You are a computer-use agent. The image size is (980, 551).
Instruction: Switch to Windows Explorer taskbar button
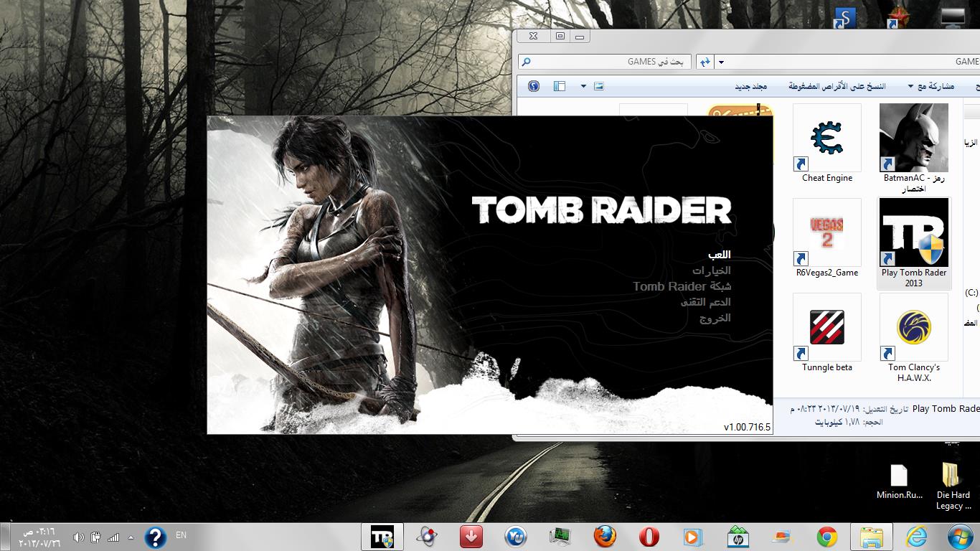coord(872,537)
